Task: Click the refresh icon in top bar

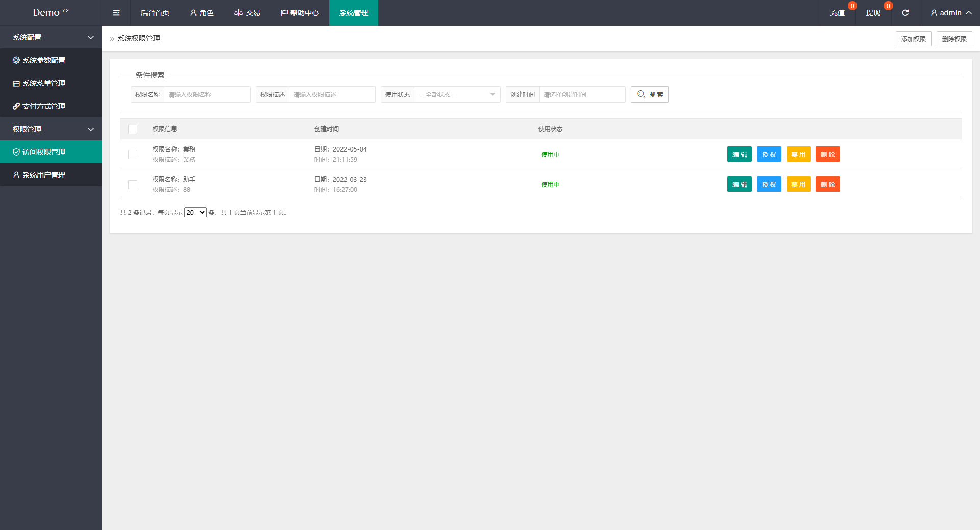Action: pyautogui.click(x=905, y=13)
